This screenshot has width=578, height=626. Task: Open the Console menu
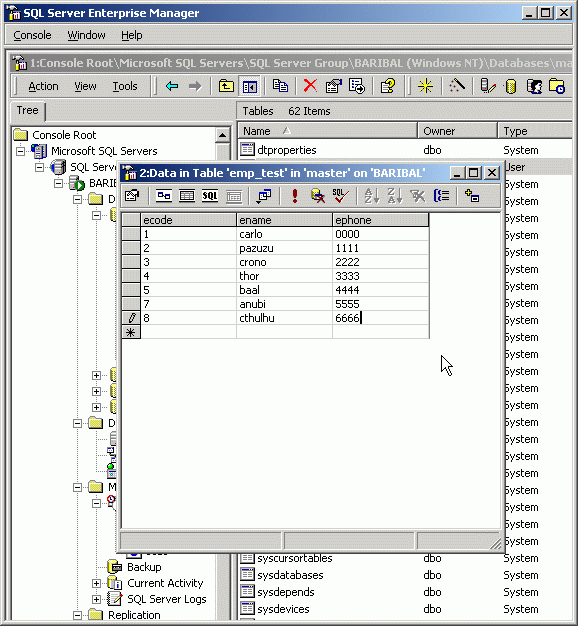click(32, 35)
